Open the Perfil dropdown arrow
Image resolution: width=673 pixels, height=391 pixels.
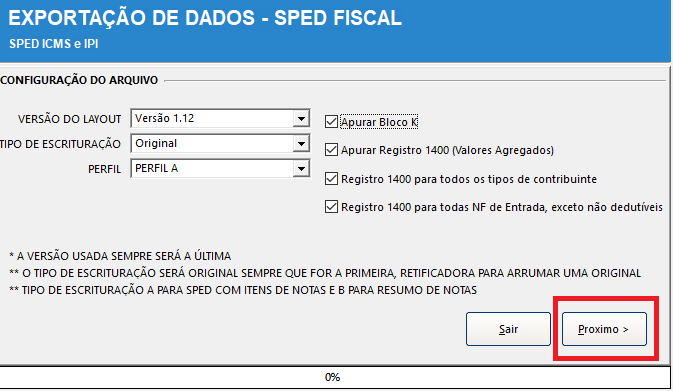coord(301,169)
